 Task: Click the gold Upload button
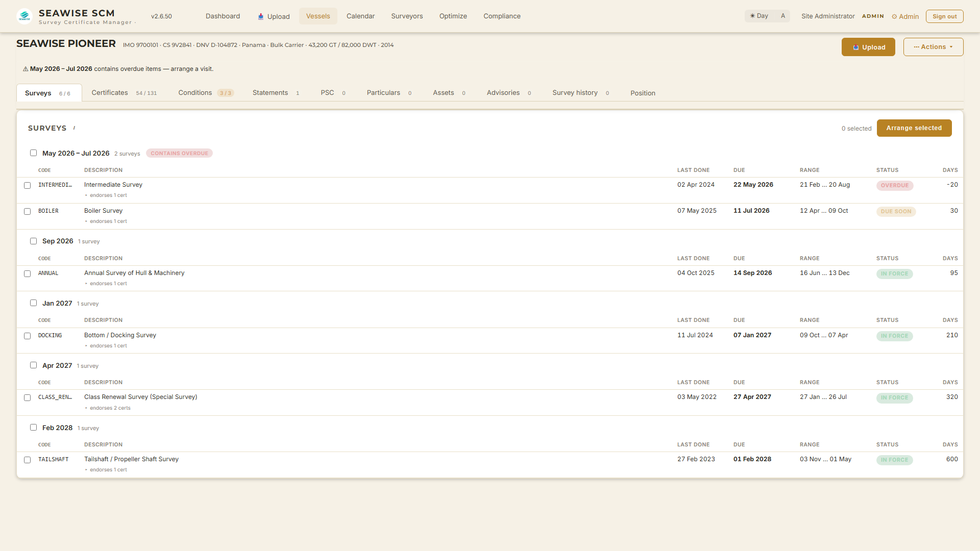tap(868, 47)
